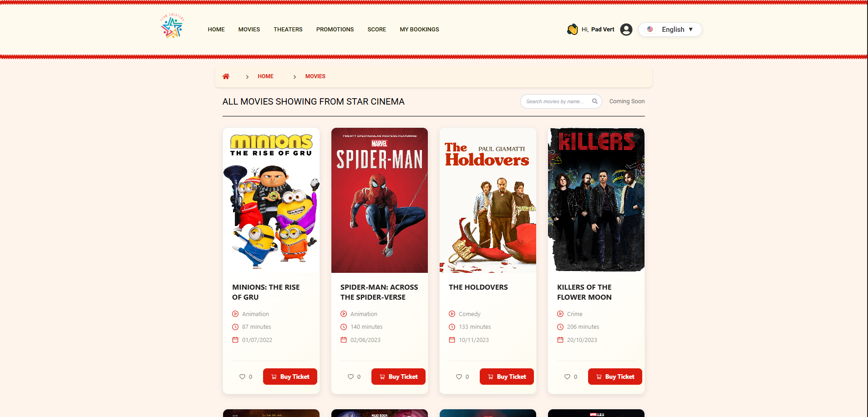
Task: Open the Minions movie poster
Action: click(271, 200)
